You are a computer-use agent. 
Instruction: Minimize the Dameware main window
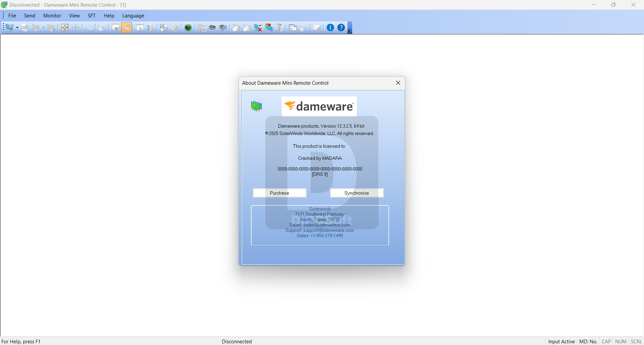(x=594, y=5)
